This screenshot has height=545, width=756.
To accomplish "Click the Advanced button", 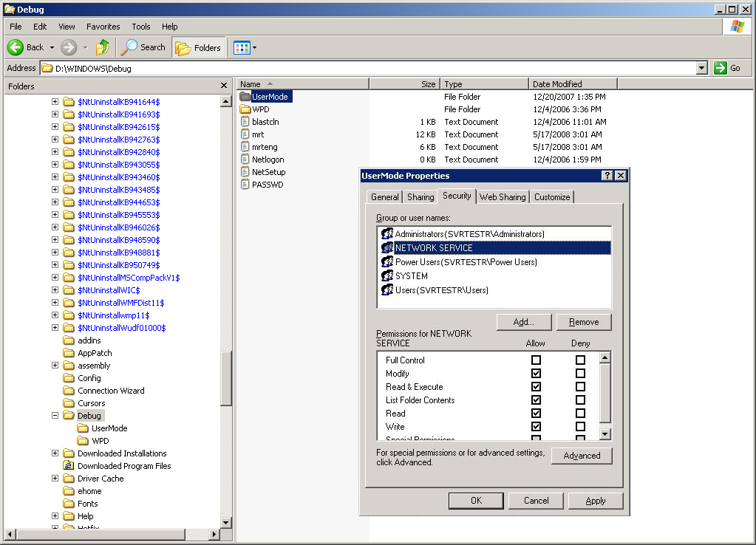I will click(582, 456).
